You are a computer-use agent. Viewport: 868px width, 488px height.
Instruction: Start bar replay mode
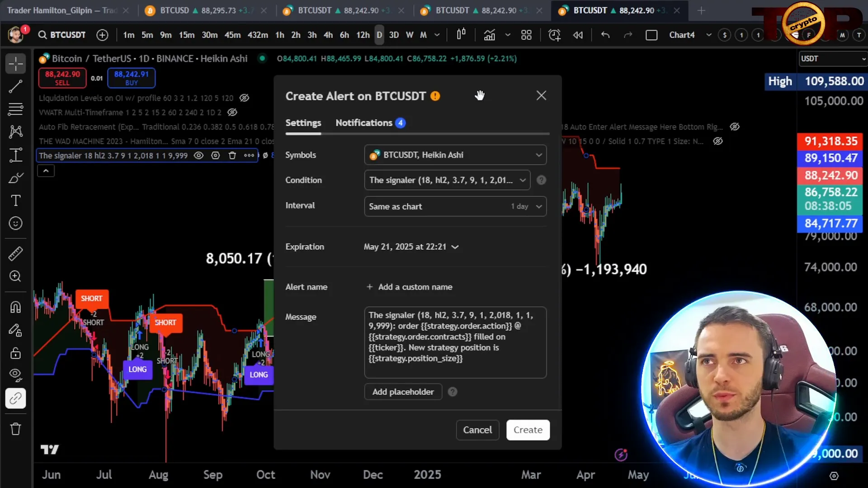[578, 35]
